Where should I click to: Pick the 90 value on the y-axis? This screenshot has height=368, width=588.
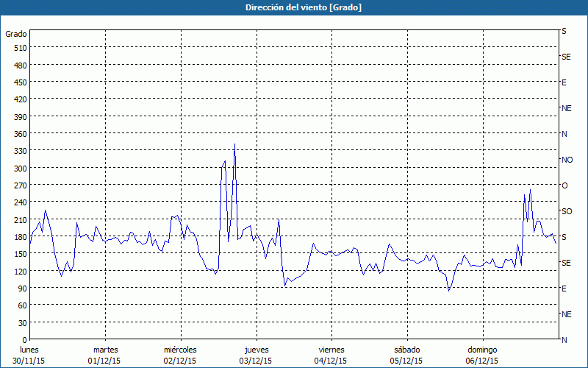(22, 289)
